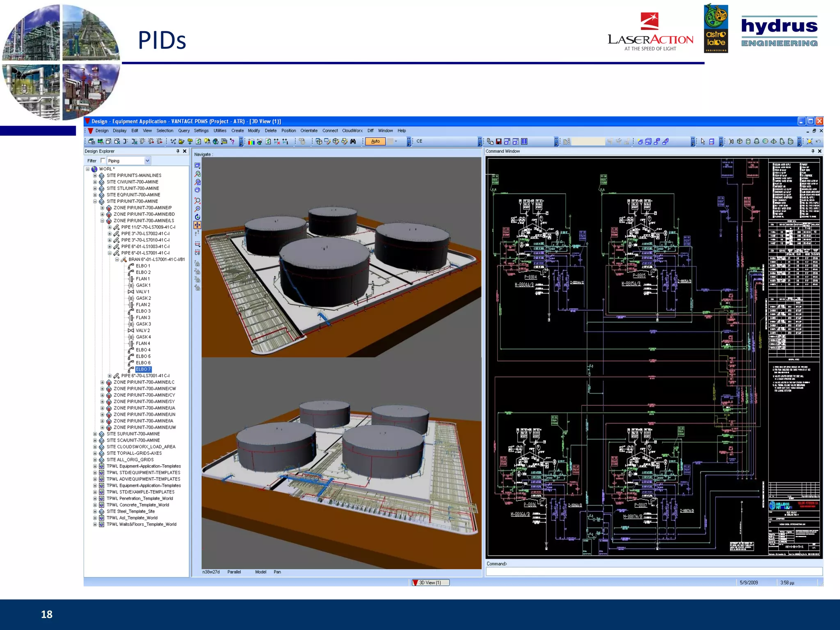The height and width of the screenshot is (630, 840).
Task: Open the Orientate menu
Action: click(x=309, y=131)
